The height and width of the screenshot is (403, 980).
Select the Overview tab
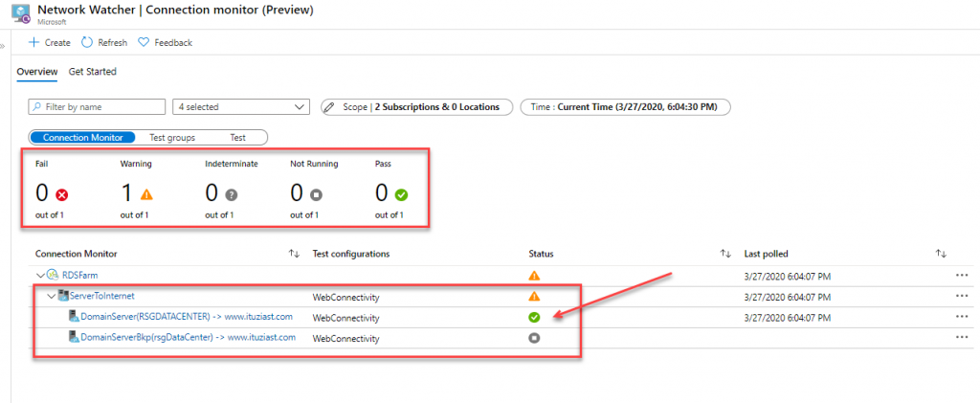point(37,72)
